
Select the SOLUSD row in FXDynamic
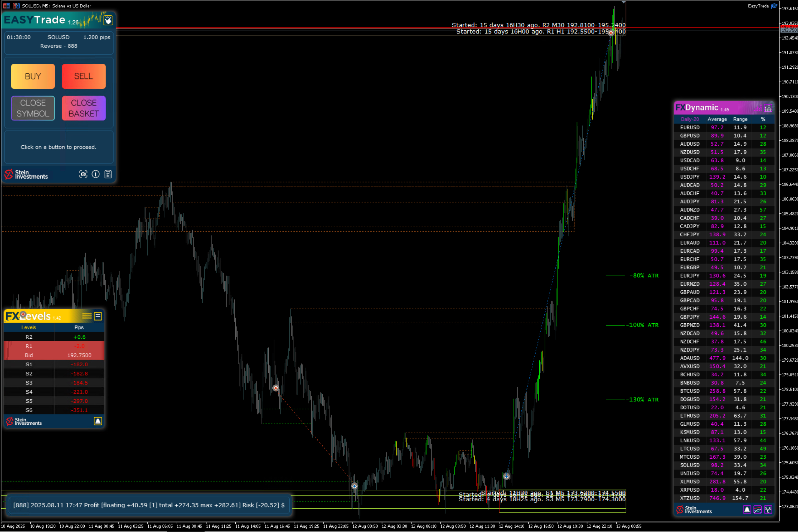[689, 465]
